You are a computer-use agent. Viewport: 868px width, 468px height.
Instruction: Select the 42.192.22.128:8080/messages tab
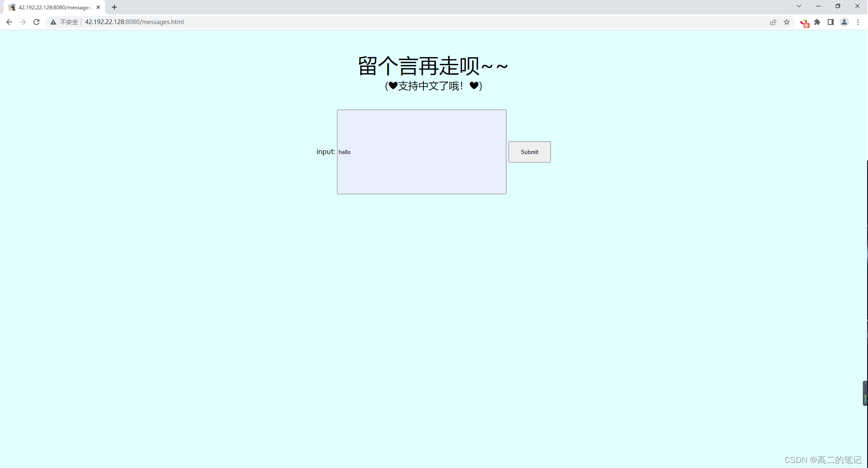[x=55, y=7]
